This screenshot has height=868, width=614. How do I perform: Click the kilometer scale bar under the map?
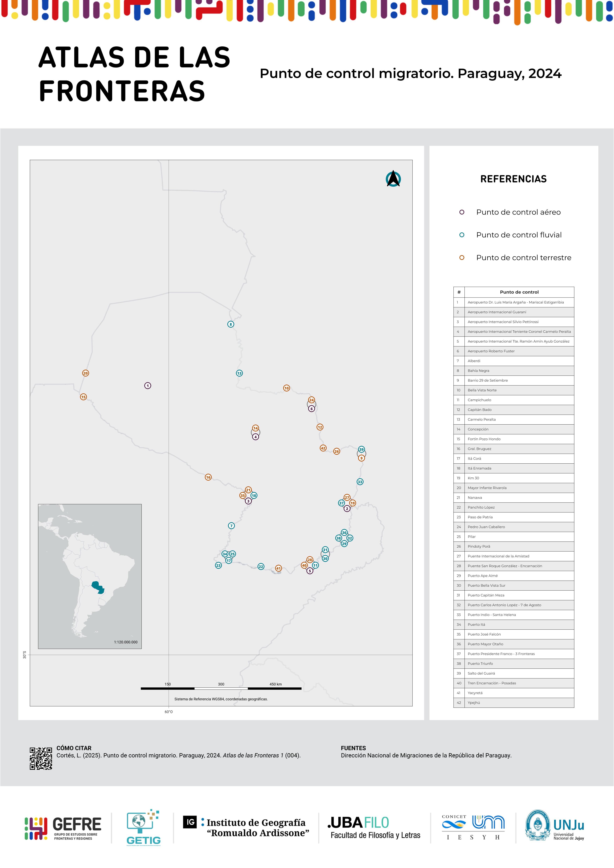click(x=221, y=688)
